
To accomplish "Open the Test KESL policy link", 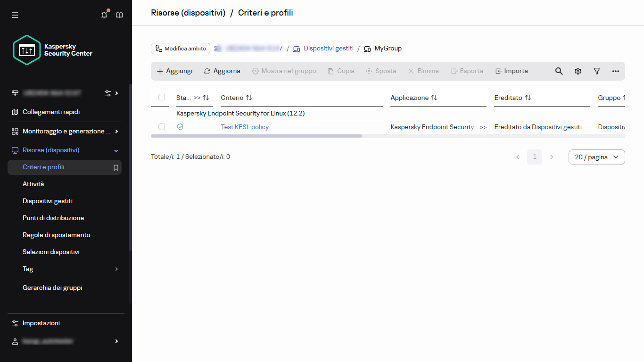I will [245, 127].
